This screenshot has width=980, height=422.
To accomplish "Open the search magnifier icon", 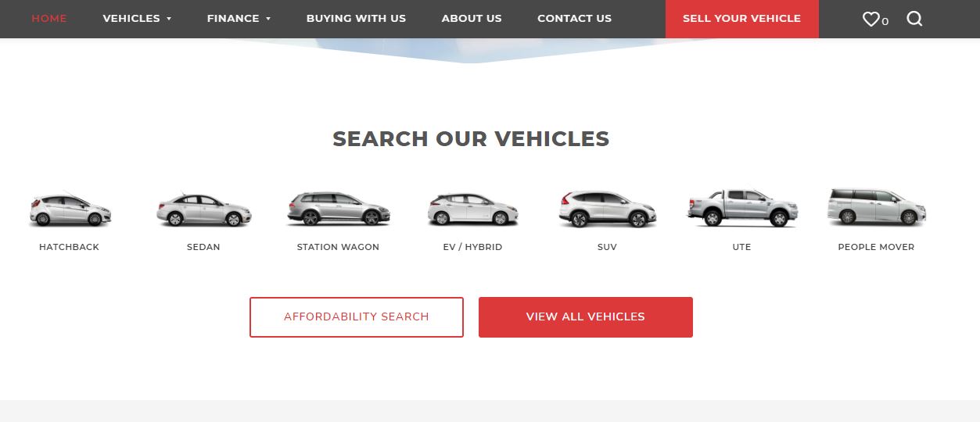I will click(914, 19).
